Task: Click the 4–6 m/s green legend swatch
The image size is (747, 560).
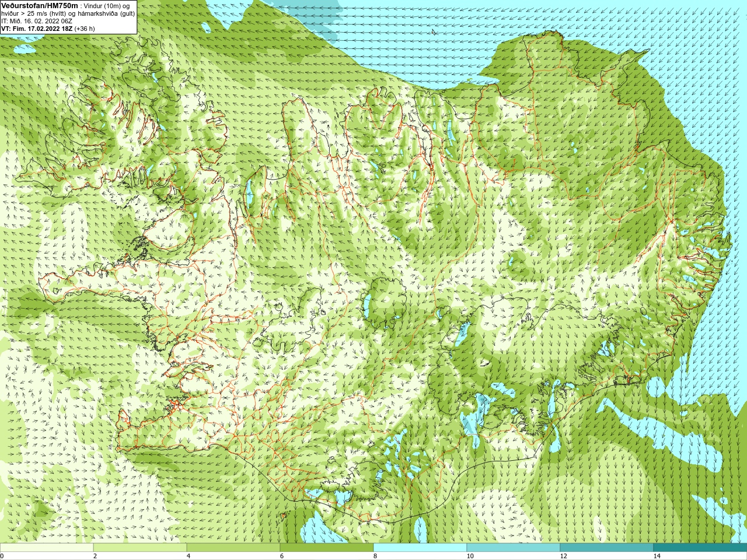Action: [233, 548]
